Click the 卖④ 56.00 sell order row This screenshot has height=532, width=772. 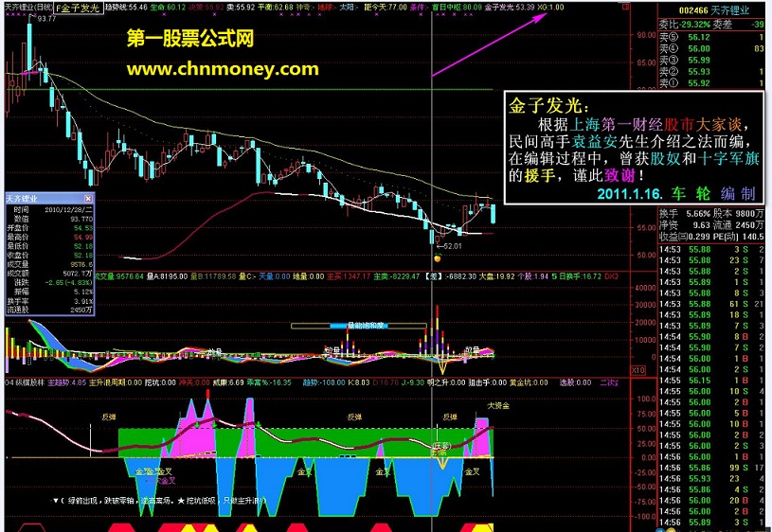coord(712,48)
